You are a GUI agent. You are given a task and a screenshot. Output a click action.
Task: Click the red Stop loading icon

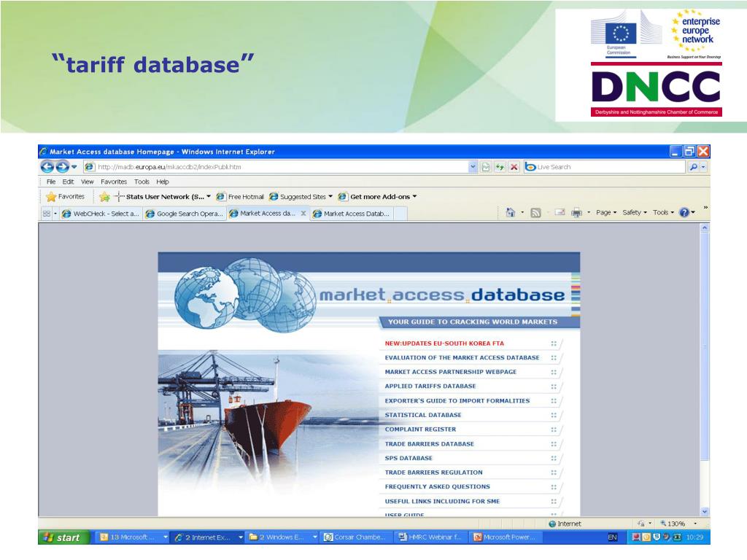514,167
